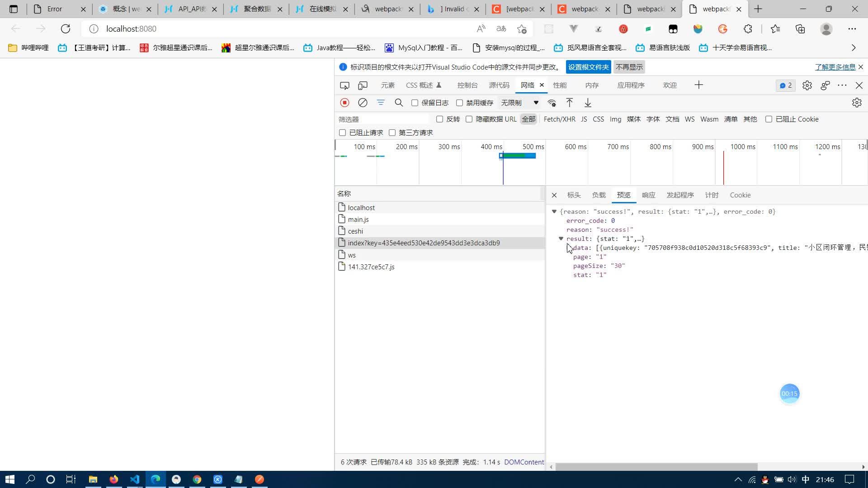Open VS Code from taskbar
This screenshot has height=488, width=868.
click(135, 479)
